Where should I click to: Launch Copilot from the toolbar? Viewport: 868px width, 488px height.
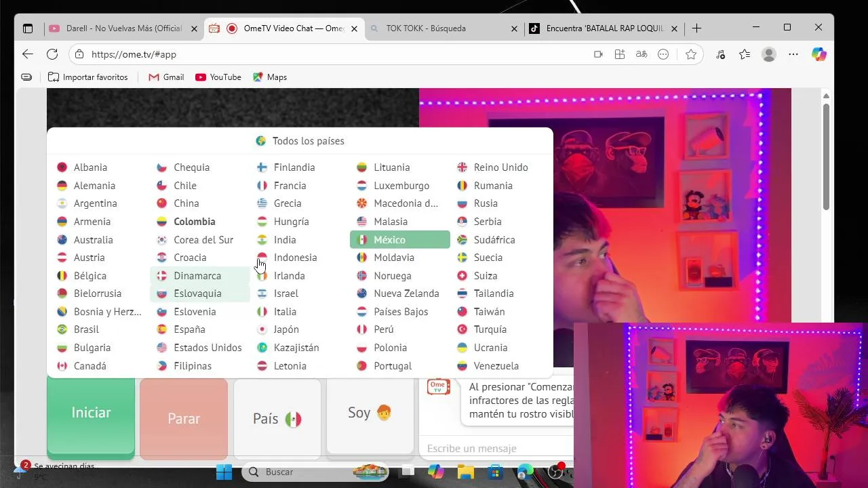819,54
